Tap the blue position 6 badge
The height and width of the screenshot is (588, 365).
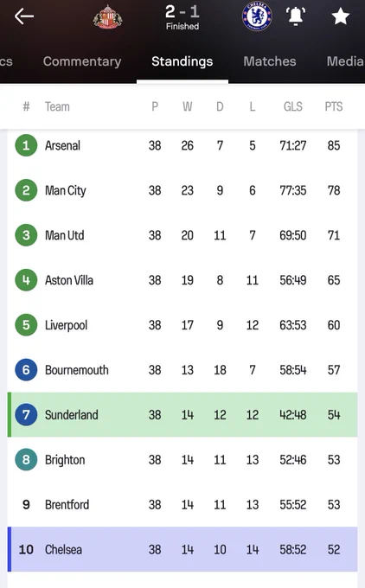click(26, 370)
